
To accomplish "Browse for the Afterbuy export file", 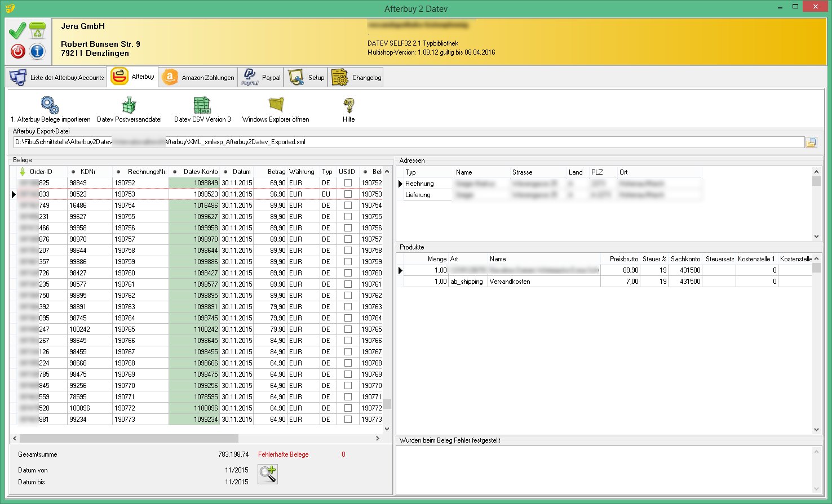I will [811, 142].
